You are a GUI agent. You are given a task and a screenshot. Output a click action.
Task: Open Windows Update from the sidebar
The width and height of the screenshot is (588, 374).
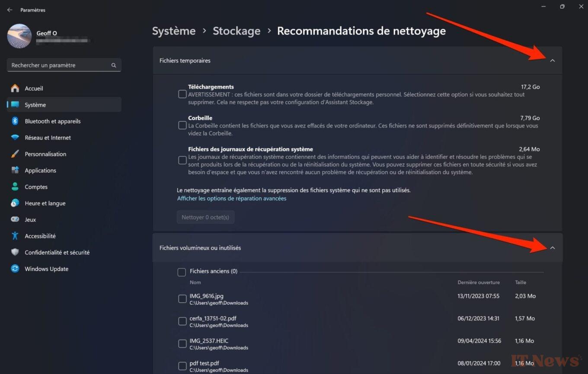coord(46,269)
